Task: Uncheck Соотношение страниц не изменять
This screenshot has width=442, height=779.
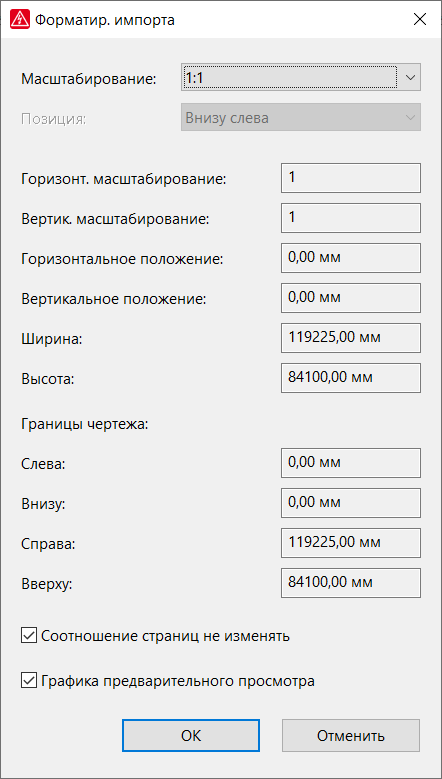Action: (x=29, y=635)
